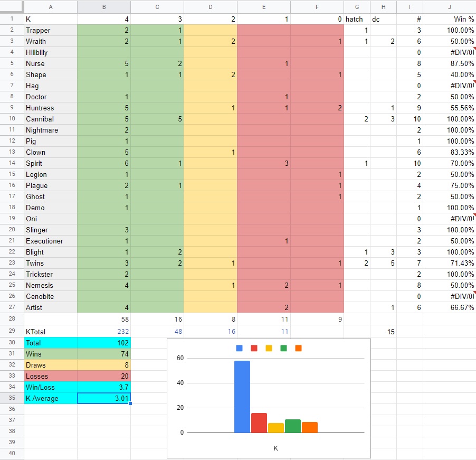Select row 10 header

pos(12,118)
